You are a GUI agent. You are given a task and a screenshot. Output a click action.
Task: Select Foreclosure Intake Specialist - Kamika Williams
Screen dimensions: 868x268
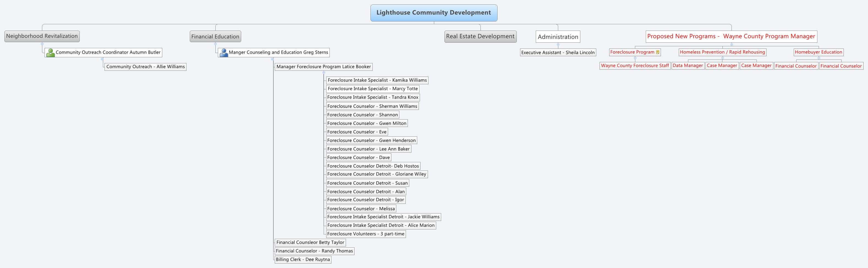click(x=377, y=80)
